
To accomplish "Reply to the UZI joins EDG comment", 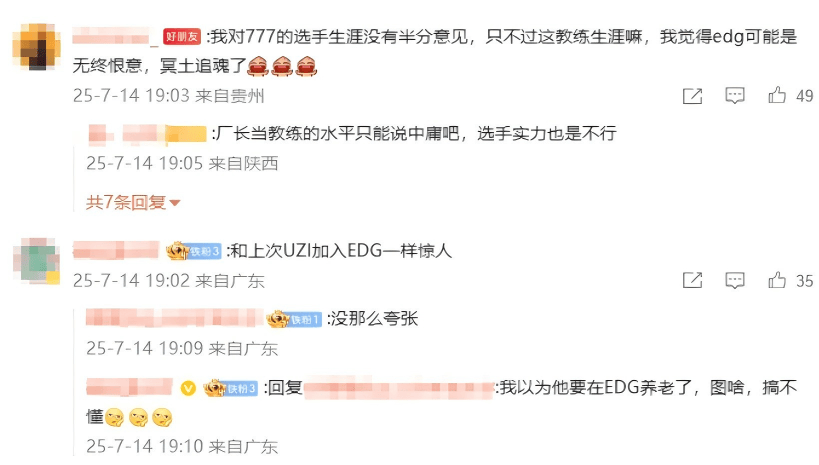I will click(x=734, y=280).
